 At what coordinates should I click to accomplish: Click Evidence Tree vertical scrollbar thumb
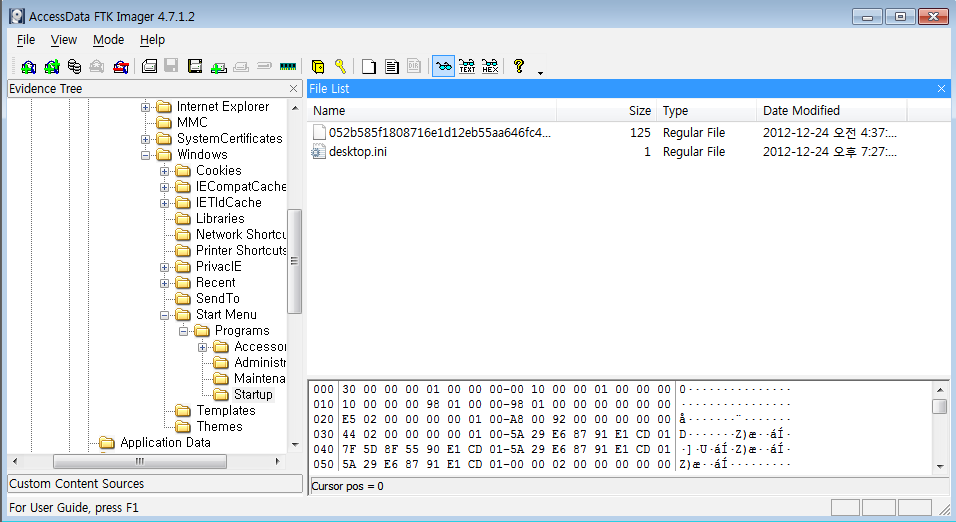point(294,261)
